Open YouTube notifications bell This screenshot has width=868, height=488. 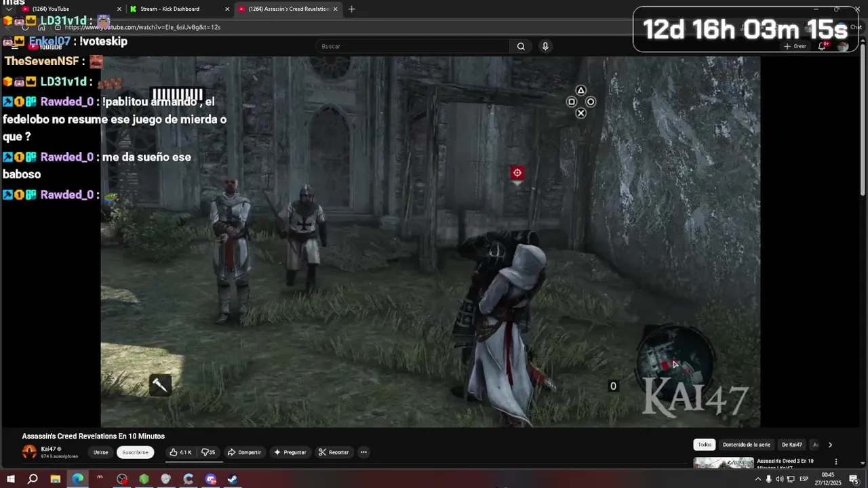tap(822, 46)
